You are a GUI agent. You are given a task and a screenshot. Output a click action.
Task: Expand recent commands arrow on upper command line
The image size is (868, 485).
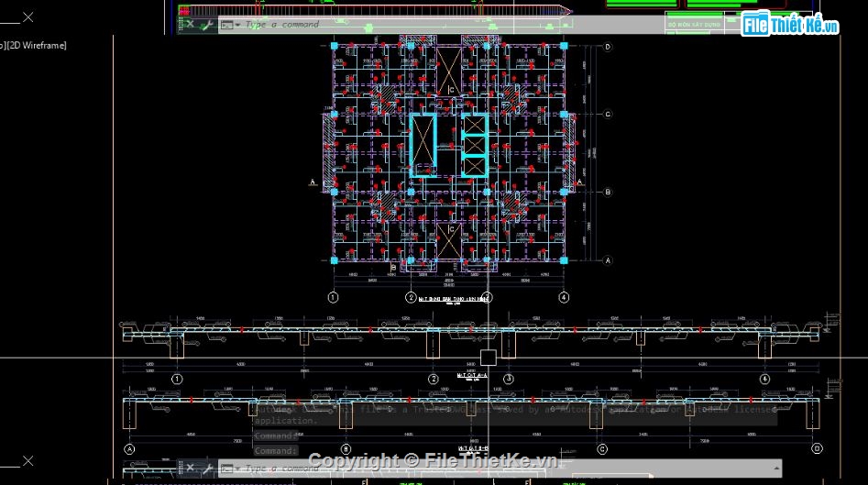click(237, 25)
